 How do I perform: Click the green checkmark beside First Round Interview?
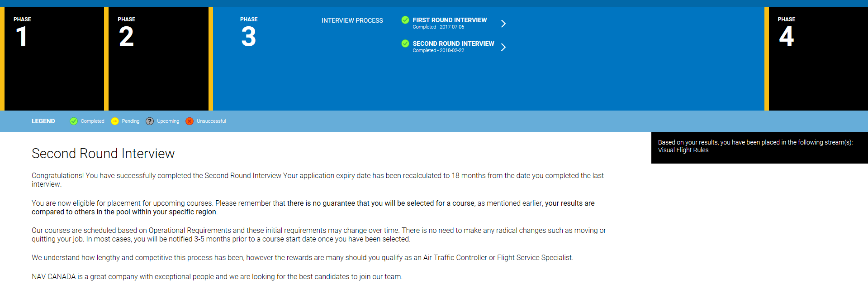click(405, 20)
